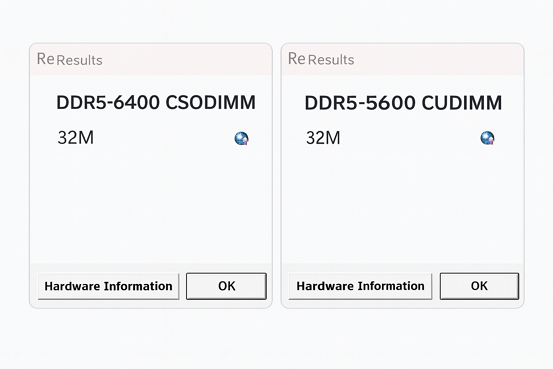Click the empty body area of the DDR5-6400 dialog

pos(151,208)
